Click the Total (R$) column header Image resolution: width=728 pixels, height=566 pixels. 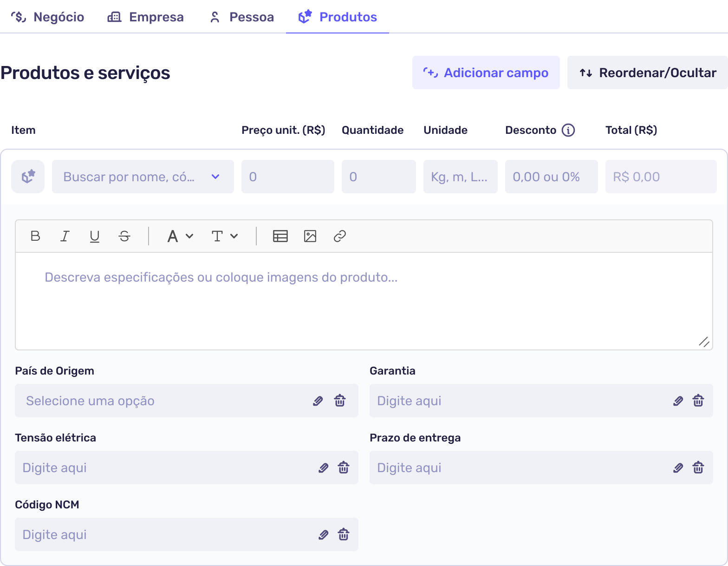coord(631,130)
